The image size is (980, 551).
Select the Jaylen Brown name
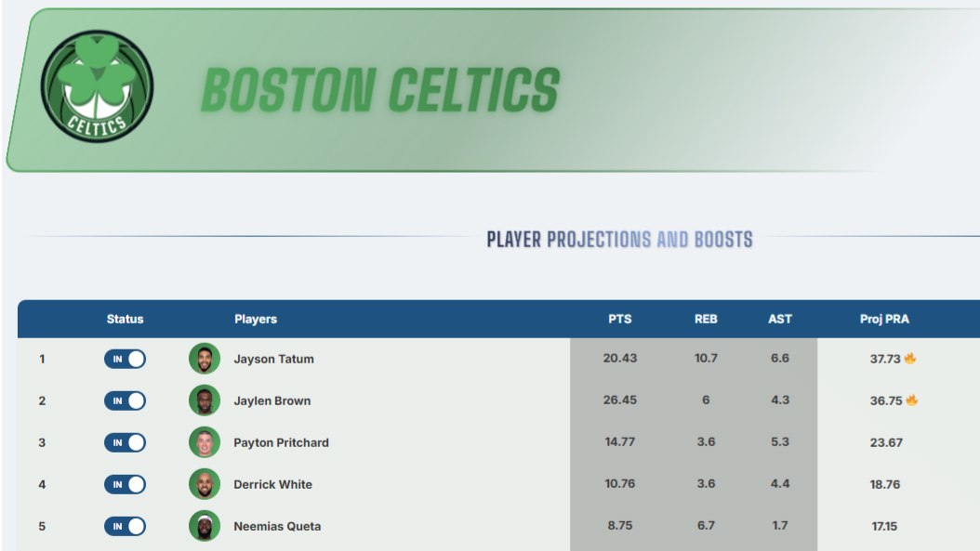tap(271, 400)
